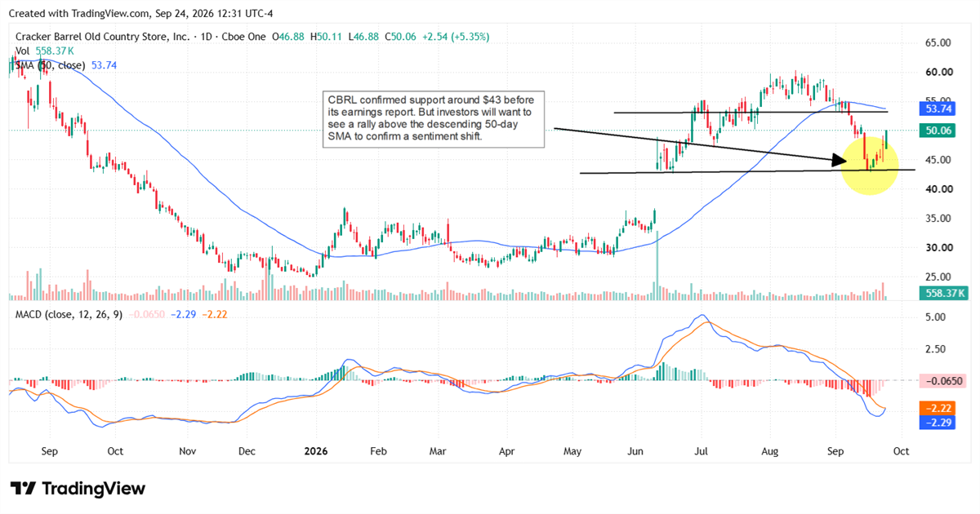Click the TradingView logo at the bottom
980x514 pixels.
tap(78, 489)
